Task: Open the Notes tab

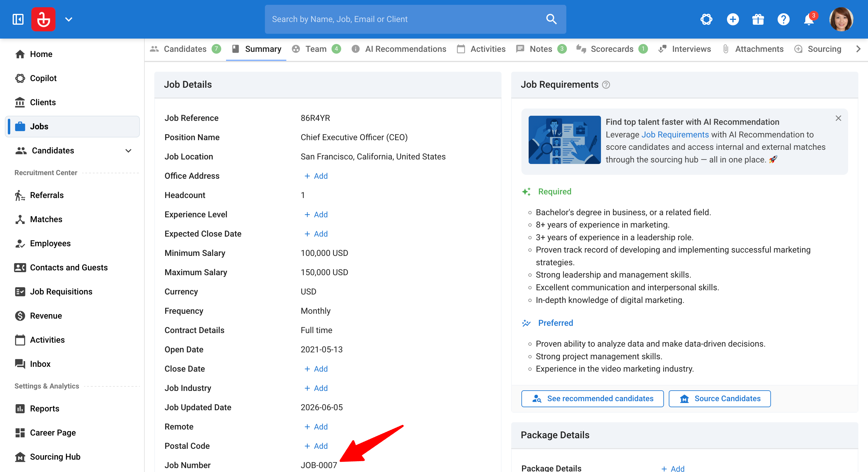Action: click(x=541, y=49)
